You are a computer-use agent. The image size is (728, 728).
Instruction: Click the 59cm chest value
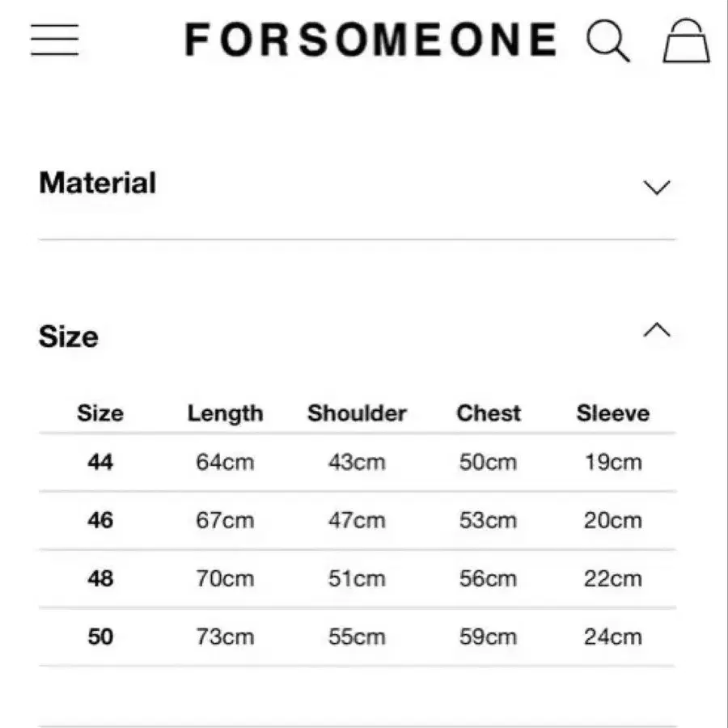(x=488, y=637)
